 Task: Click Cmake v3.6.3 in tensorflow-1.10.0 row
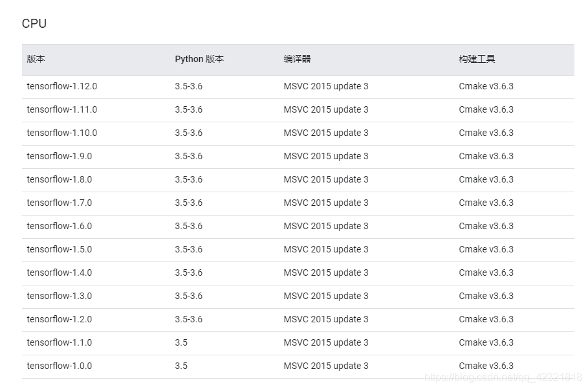[x=486, y=133]
